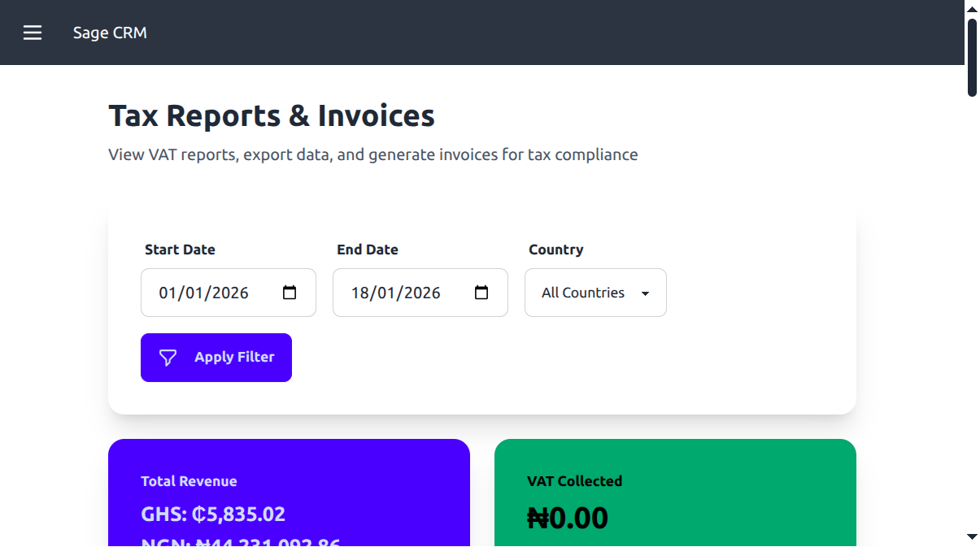This screenshot has width=980, height=547.
Task: Click the GHS revenue figure ₵5,835.02
Action: tap(213, 514)
